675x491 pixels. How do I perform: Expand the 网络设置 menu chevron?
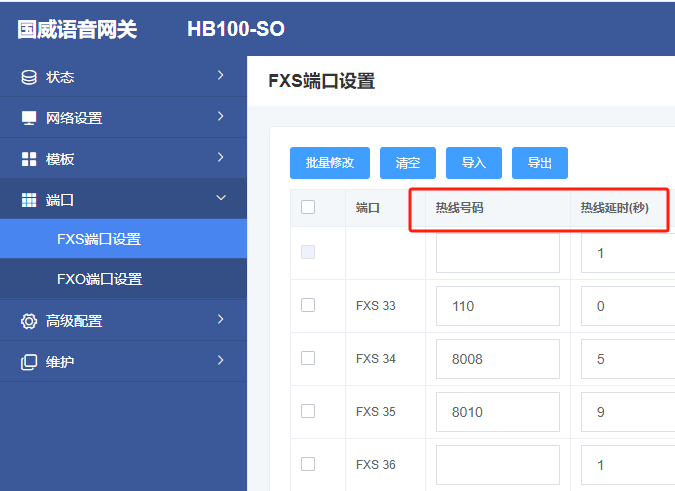(x=220, y=116)
